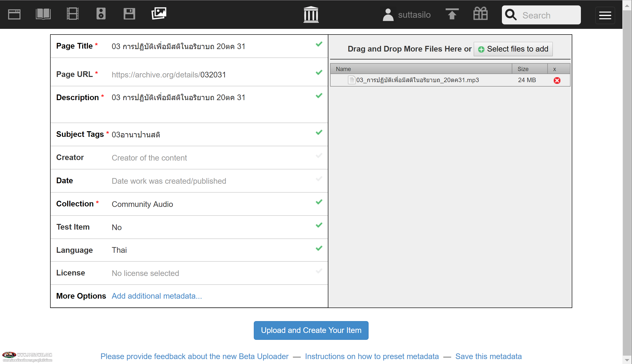Viewport: 632px width, 364px height.
Task: Open the Web section icon
Action: click(x=14, y=14)
